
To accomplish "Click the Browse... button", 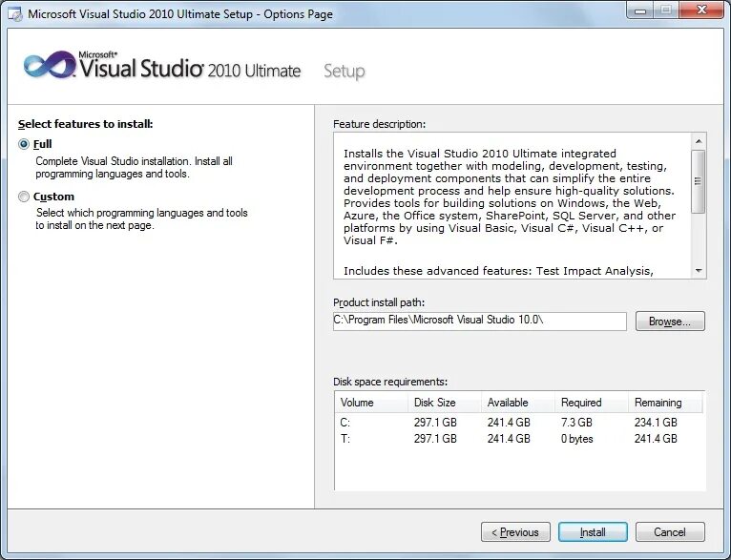I will (x=670, y=321).
